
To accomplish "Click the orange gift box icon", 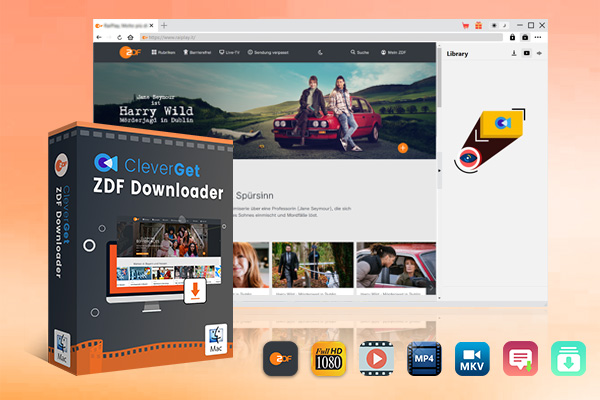I will click(x=479, y=26).
